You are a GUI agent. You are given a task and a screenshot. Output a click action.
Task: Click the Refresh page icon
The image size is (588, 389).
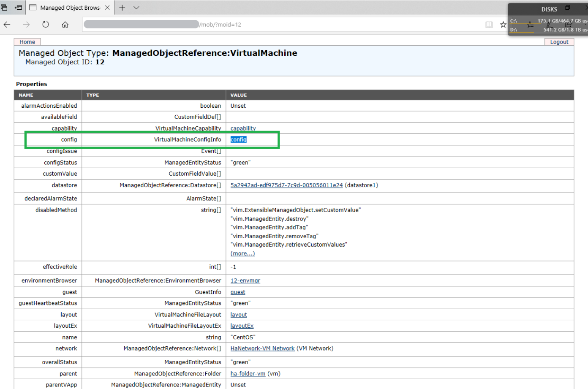pyautogui.click(x=46, y=24)
